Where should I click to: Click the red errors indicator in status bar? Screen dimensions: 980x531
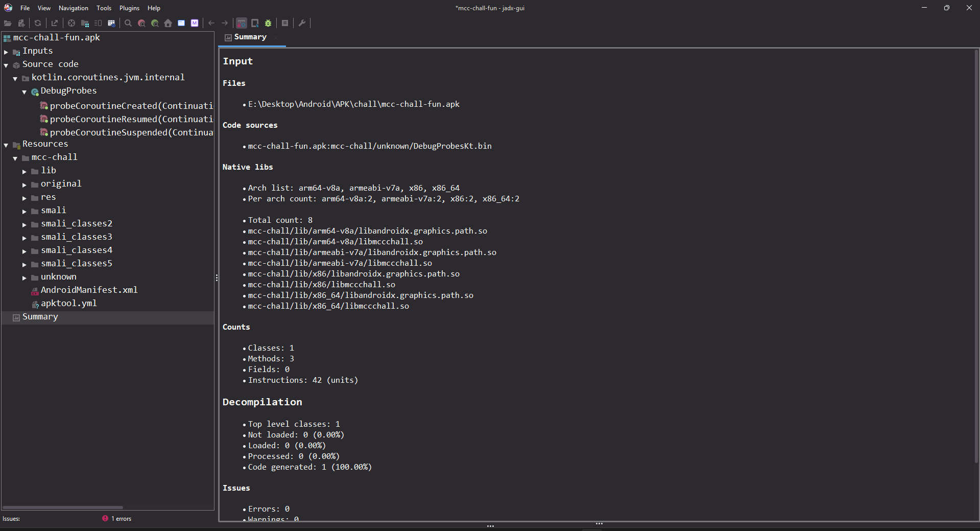(117, 519)
